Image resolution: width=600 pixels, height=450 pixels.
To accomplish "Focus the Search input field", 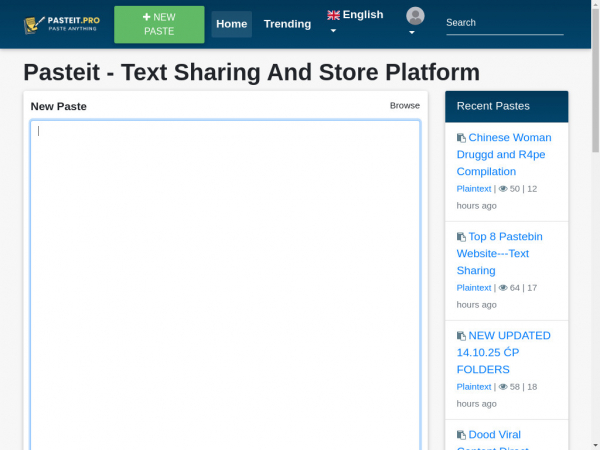I will [504, 23].
